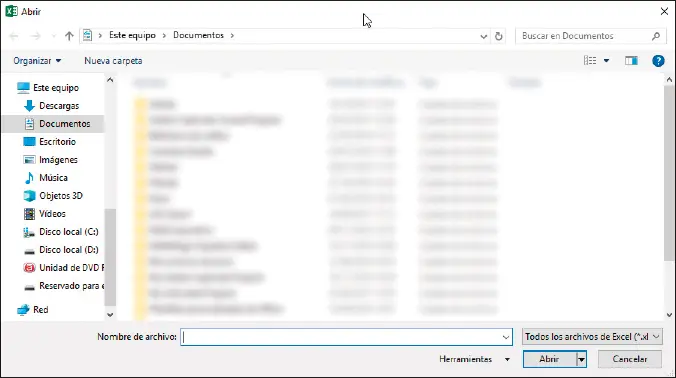
Task: Open the Todos los archivos de Excel filter
Action: (x=592, y=337)
